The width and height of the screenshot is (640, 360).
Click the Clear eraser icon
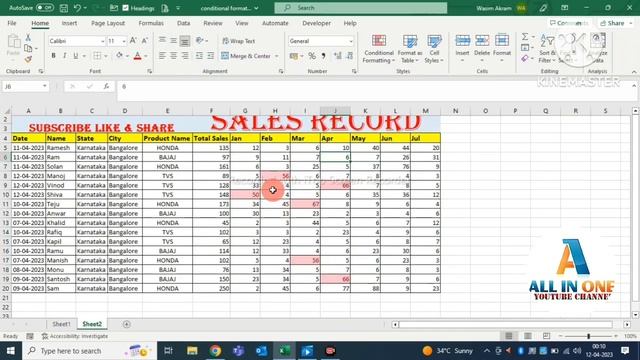(525, 59)
